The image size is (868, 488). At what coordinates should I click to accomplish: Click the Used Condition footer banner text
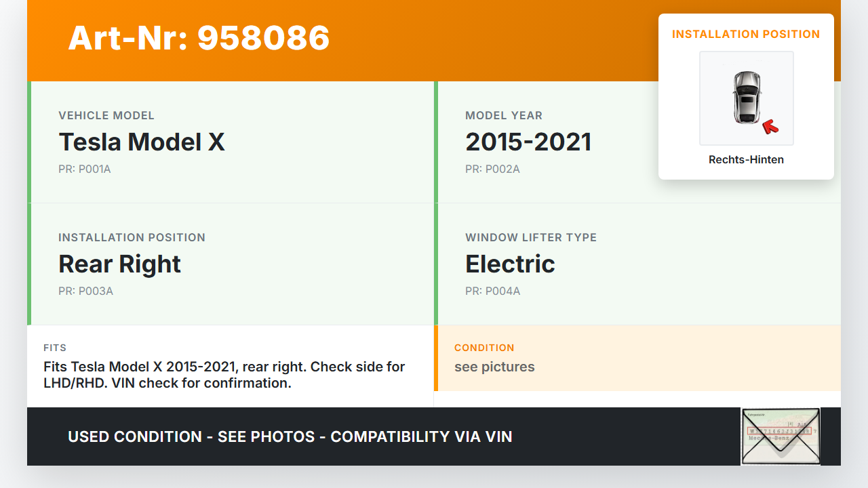pos(290,437)
